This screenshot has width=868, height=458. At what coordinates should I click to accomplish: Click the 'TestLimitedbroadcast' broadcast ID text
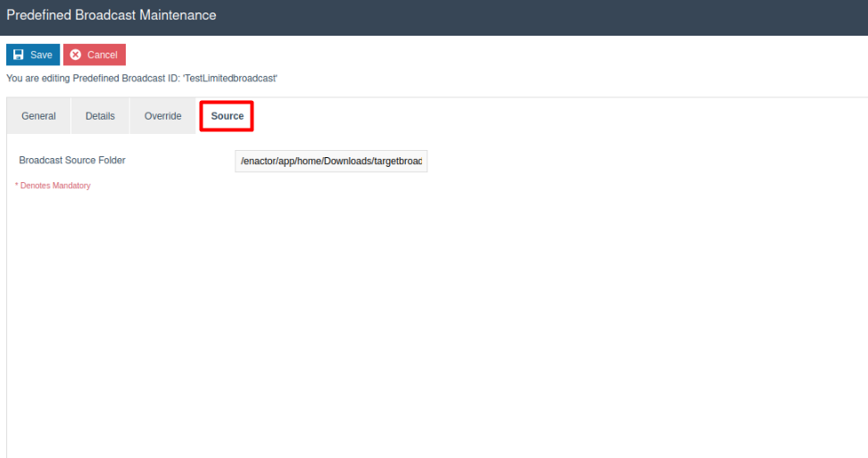230,79
